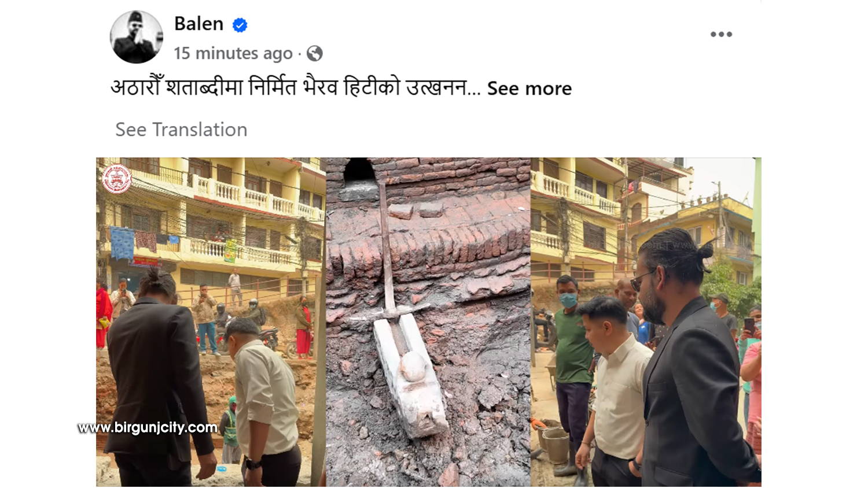
Task: Click the blue verified badge
Action: point(240,25)
